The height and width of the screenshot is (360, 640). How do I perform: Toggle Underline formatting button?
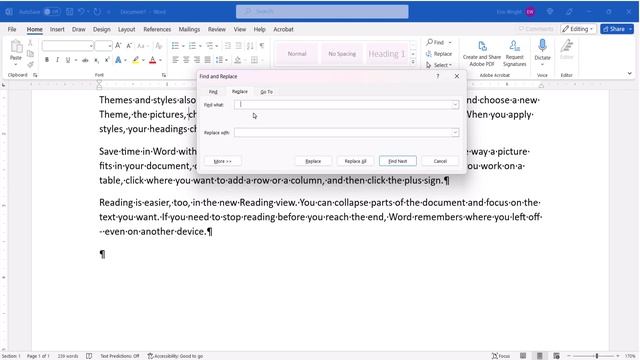click(x=68, y=60)
